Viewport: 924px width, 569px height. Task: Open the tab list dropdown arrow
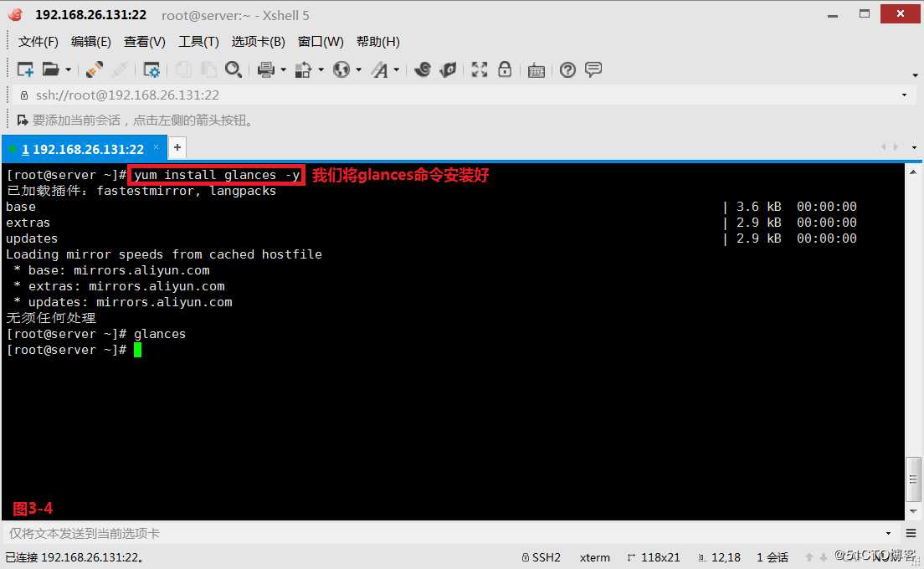[x=914, y=147]
